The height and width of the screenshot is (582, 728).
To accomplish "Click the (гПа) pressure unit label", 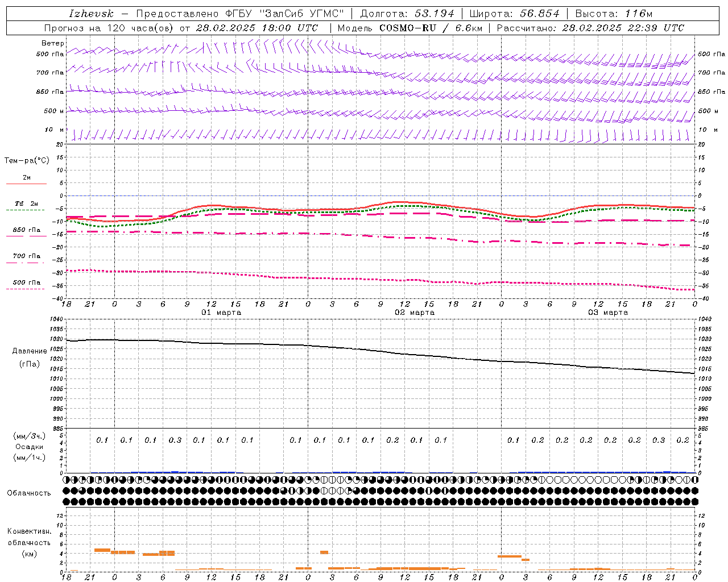I will (x=30, y=364).
